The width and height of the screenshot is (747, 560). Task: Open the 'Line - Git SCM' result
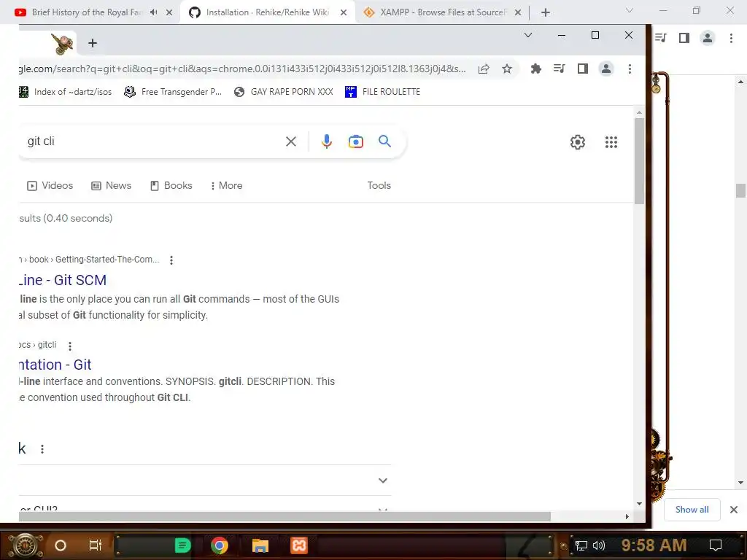[63, 280]
